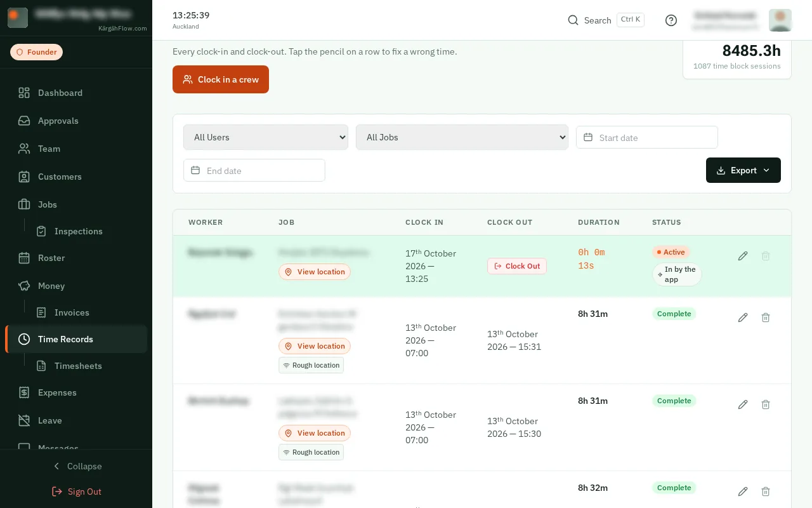812x508 pixels.
Task: Open the Export dropdown menu
Action: pos(743,170)
